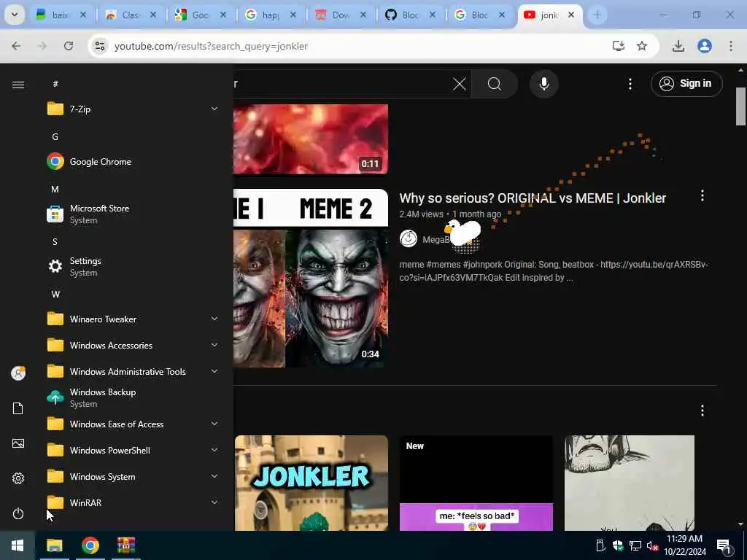Expand the WinRAR folder in Start menu
The width and height of the screenshot is (747, 560).
pos(133,503)
